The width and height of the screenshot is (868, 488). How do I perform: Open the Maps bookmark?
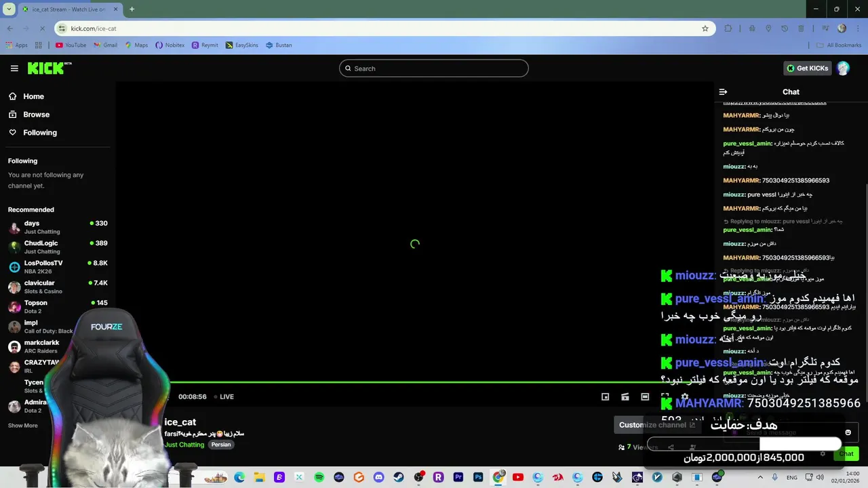[x=136, y=45]
